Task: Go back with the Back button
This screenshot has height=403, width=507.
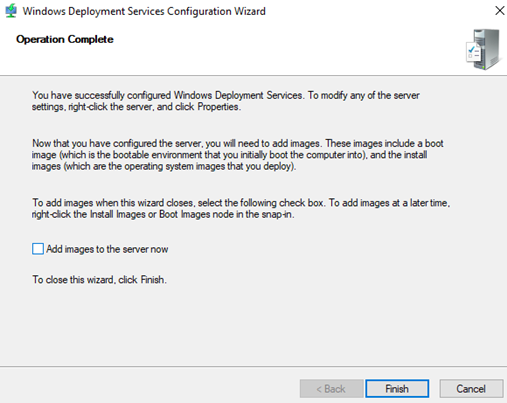Action: tap(331, 389)
